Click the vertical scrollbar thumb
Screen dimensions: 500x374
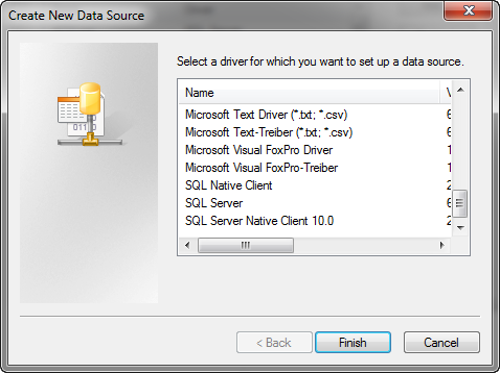(460, 203)
